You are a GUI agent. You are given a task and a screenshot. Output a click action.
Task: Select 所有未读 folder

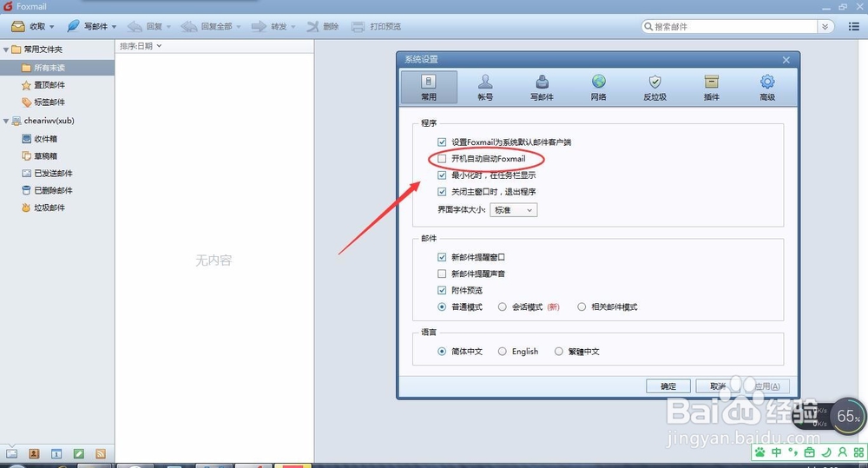tap(57, 68)
